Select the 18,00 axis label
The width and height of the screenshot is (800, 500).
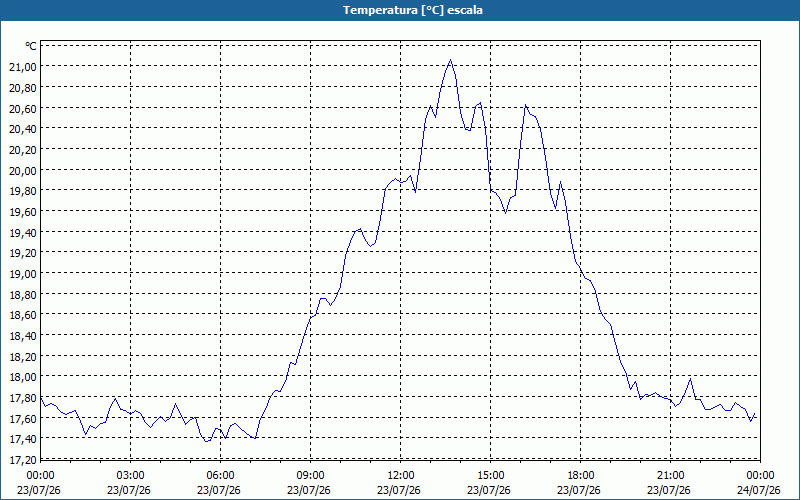[23, 377]
